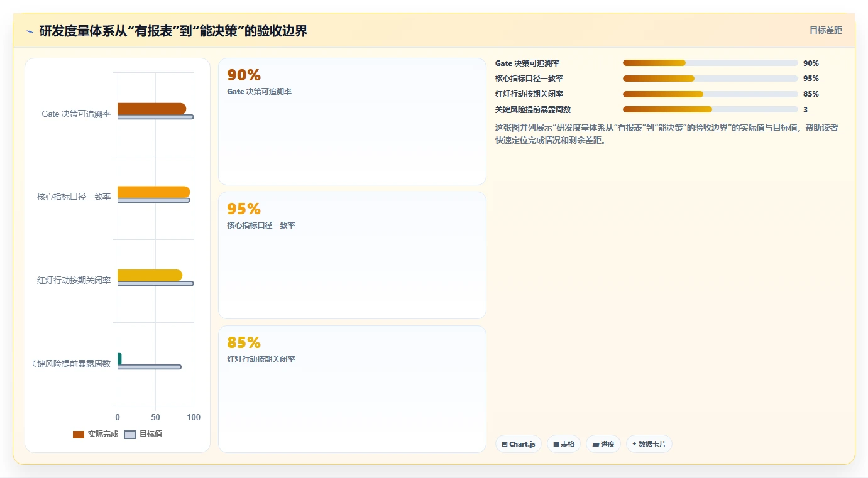Click the description paragraph starting 这张图并列展示
The image size is (868, 478).
(666, 134)
